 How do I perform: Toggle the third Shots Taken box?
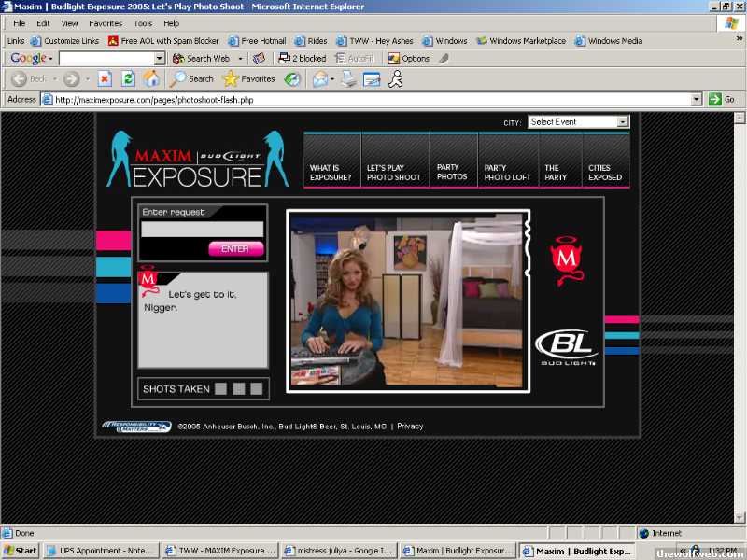click(257, 389)
